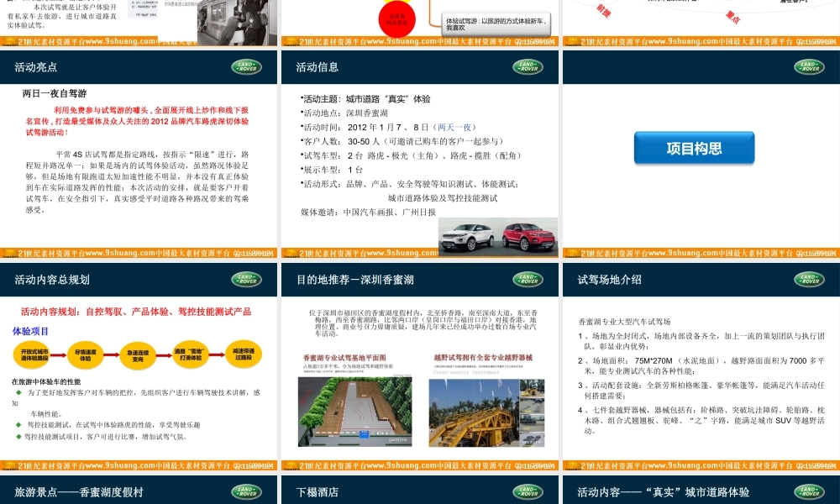Click item 4 七件套越野器械

pyautogui.click(x=701, y=420)
